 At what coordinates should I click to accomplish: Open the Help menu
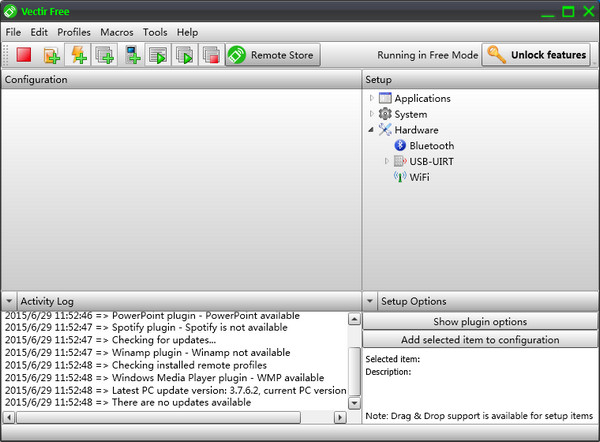point(187,32)
